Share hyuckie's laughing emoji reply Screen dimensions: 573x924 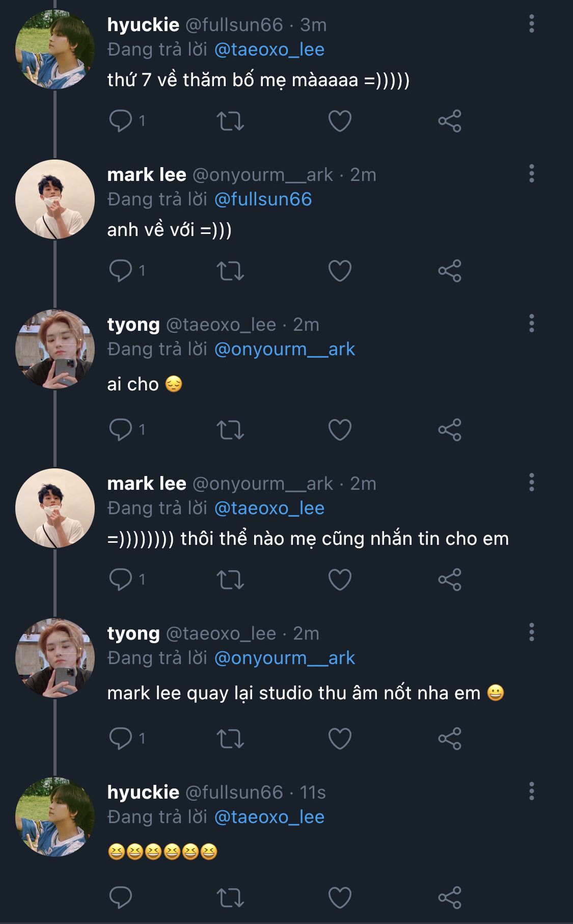coord(449,897)
